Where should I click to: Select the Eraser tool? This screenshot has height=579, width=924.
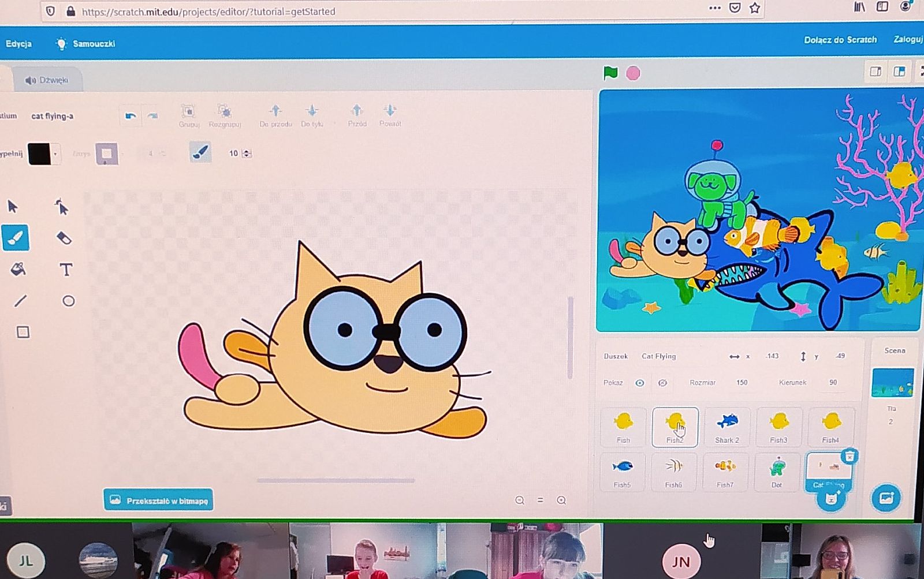click(64, 238)
